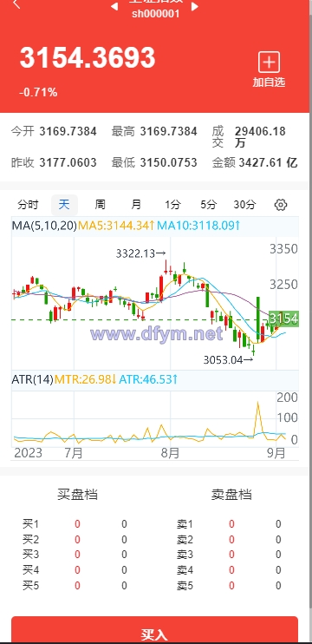Image resolution: width=312 pixels, height=644 pixels.
Task: Click the MA(5,10,20) indicator label
Action: coord(44,226)
